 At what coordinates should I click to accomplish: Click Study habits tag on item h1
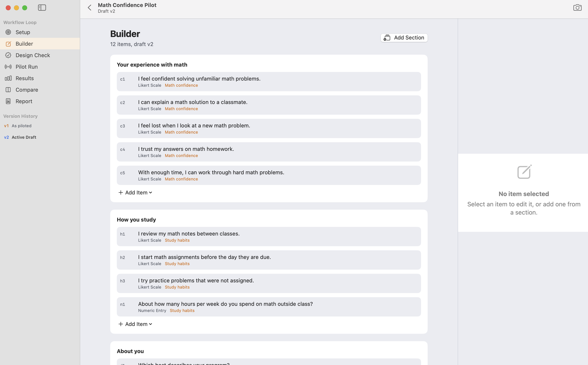point(177,240)
